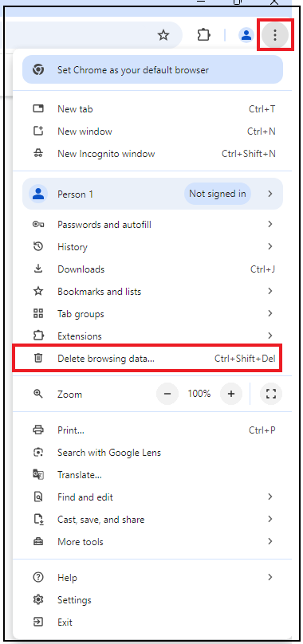Expand the More tools submenu chevron
Screen dimensions: 303x644
(x=270, y=541)
